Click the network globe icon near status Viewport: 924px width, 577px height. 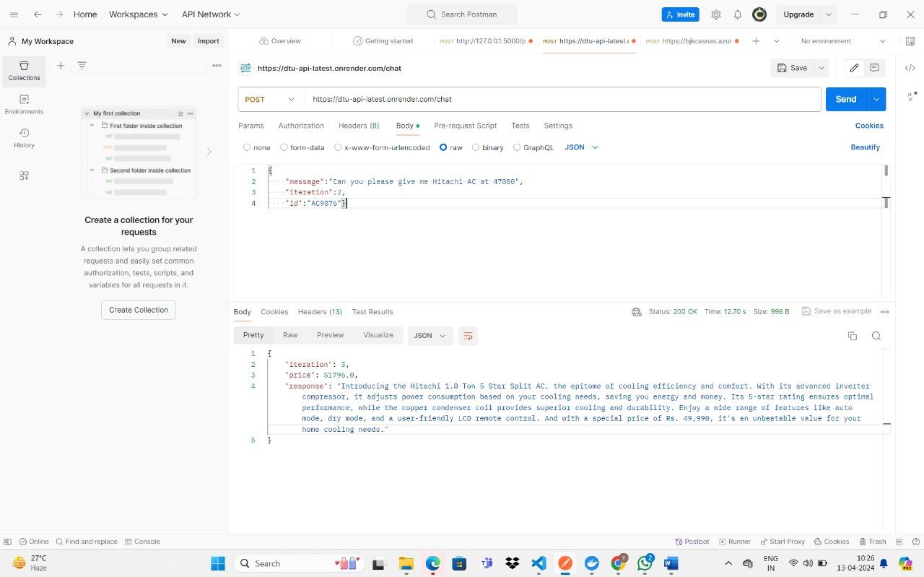(x=637, y=312)
